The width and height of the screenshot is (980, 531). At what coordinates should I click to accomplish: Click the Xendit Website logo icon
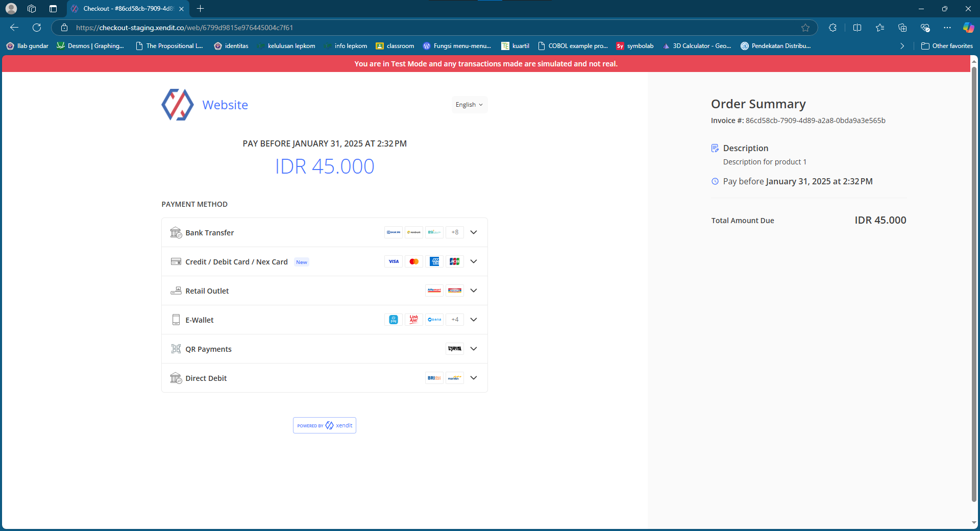pos(178,105)
